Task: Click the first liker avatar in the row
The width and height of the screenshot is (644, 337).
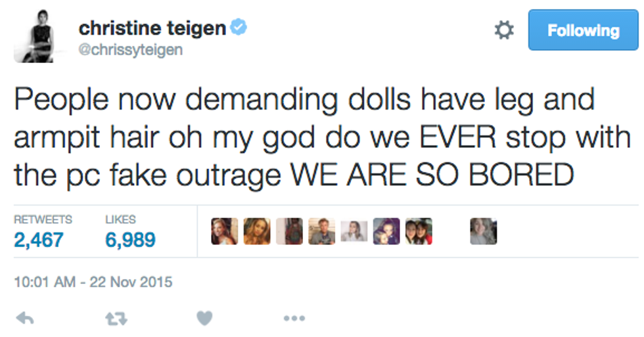Action: pos(225,231)
